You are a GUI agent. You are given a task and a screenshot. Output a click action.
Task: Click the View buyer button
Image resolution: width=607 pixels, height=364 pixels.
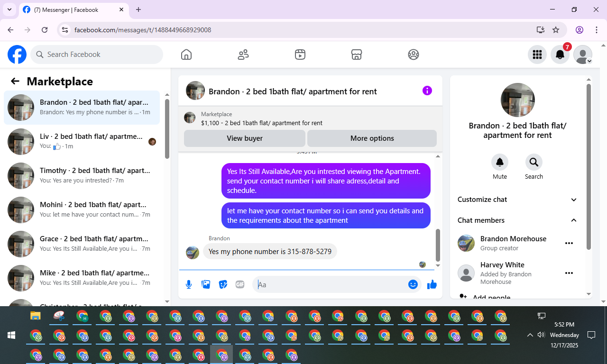pyautogui.click(x=245, y=138)
